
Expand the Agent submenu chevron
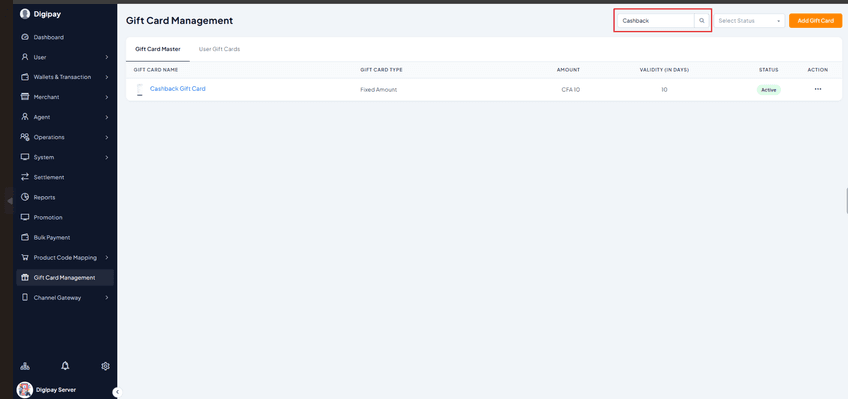click(x=107, y=117)
